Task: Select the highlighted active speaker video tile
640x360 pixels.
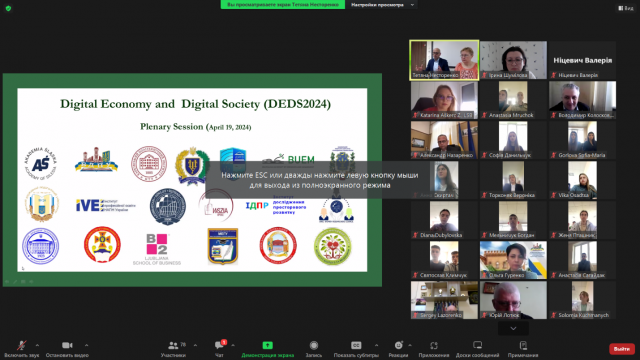Action: pos(444,60)
